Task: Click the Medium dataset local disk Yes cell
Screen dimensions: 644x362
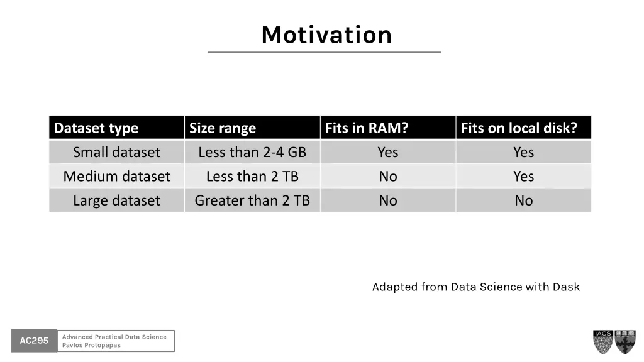Action: pos(523,177)
